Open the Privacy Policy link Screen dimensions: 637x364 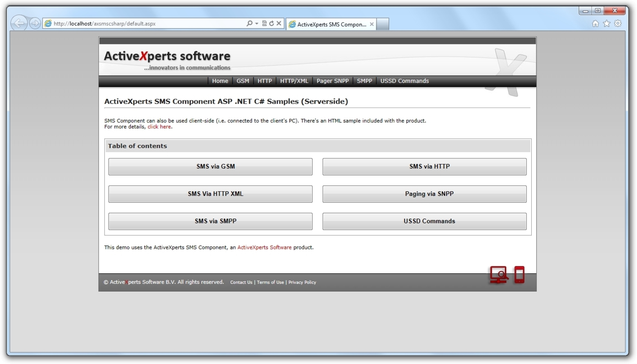click(x=302, y=282)
